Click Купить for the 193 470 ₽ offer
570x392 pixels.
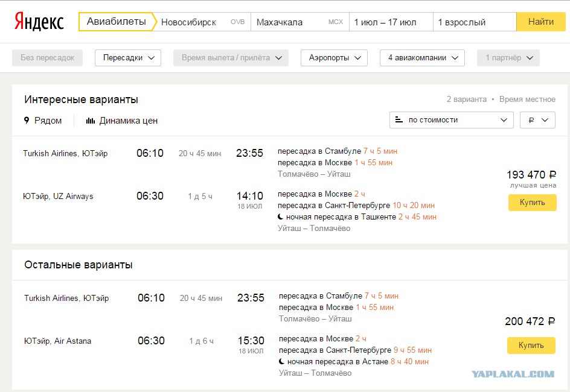pyautogui.click(x=532, y=203)
